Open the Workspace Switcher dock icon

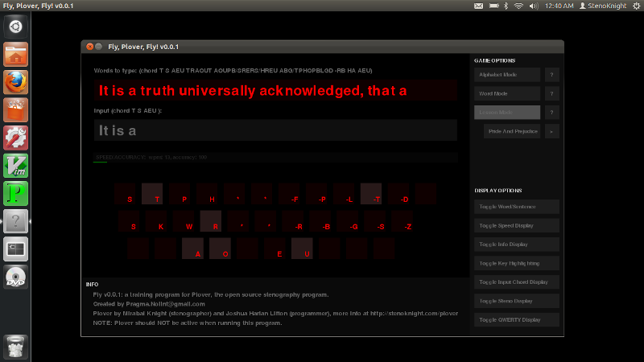point(15,249)
